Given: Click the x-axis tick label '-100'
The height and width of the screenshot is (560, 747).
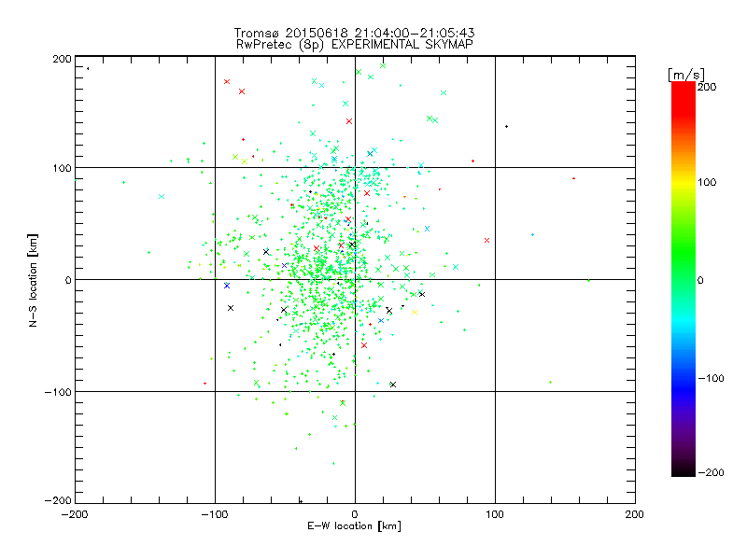Looking at the screenshot, I should click(x=215, y=514).
